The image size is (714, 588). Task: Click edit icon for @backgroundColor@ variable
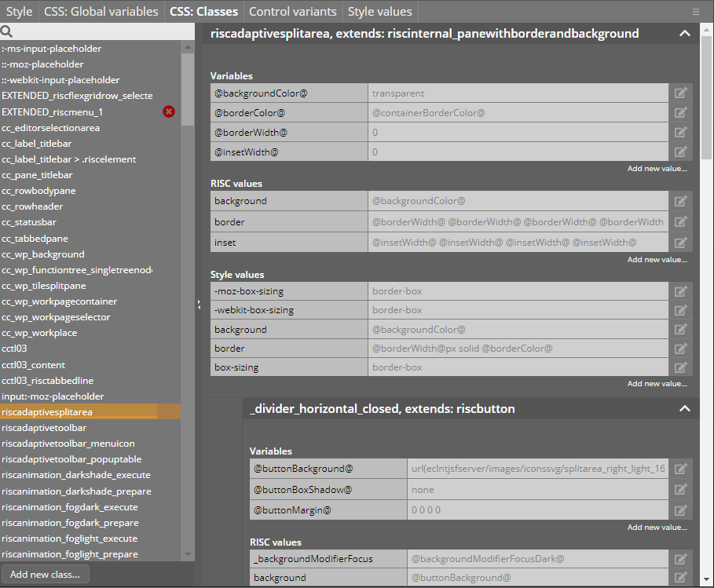[x=681, y=93]
